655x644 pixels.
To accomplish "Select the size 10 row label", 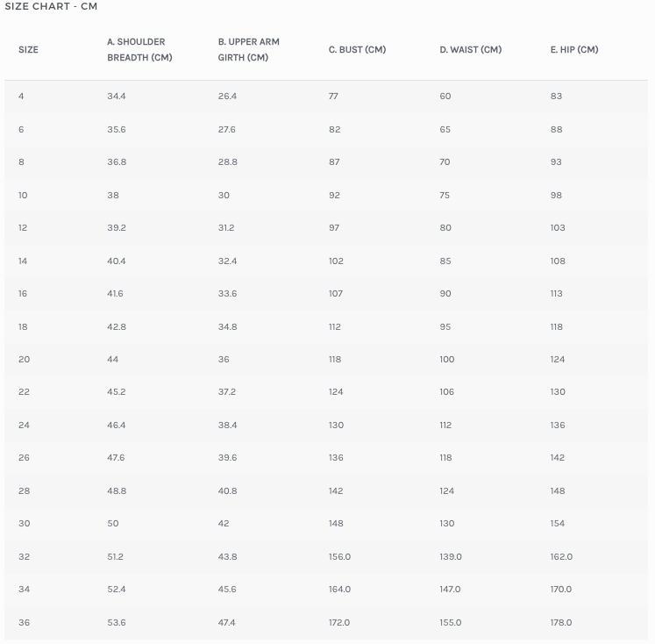I will tap(23, 195).
